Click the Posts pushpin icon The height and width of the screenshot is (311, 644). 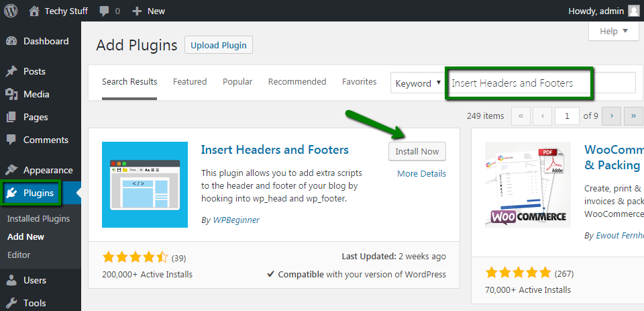(x=11, y=72)
